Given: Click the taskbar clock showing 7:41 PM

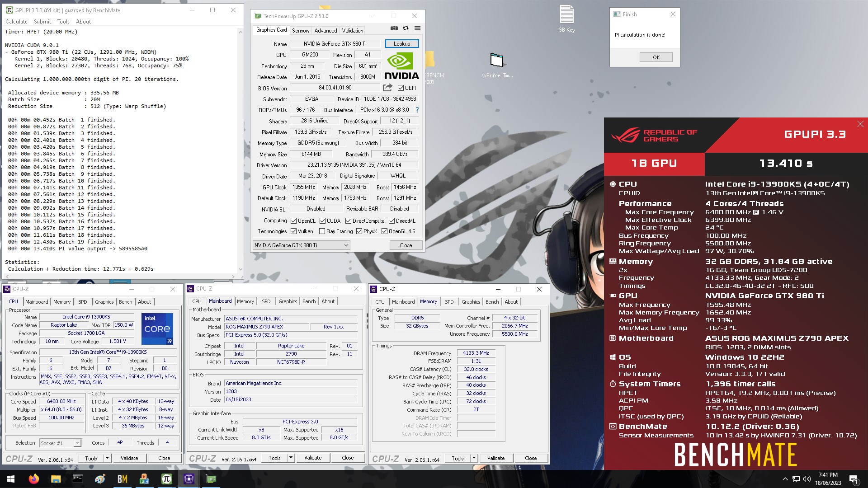Looking at the screenshot, I should click(828, 479).
